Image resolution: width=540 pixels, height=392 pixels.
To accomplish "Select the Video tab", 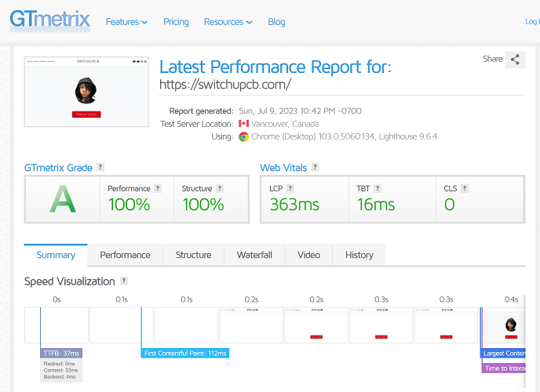I will [308, 255].
